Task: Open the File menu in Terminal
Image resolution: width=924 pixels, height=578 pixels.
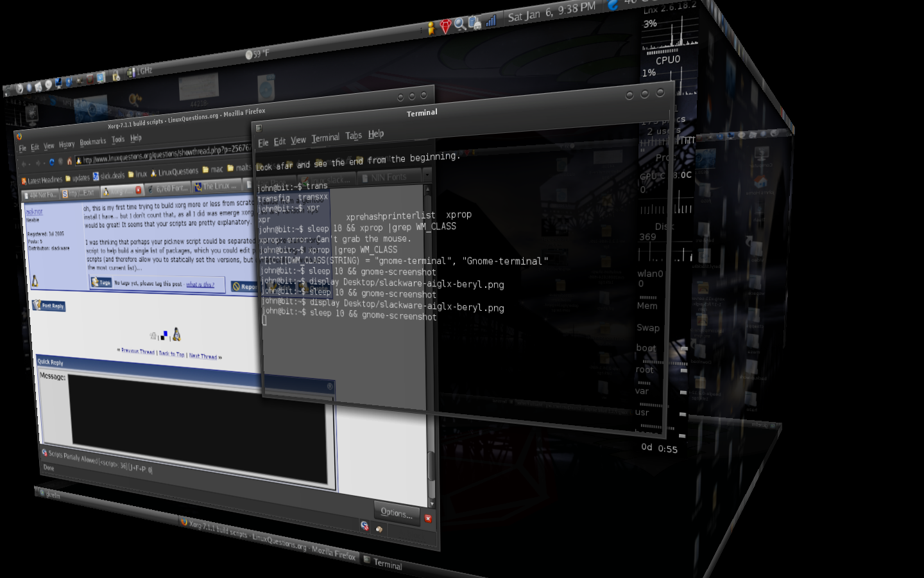Action: tap(263, 143)
